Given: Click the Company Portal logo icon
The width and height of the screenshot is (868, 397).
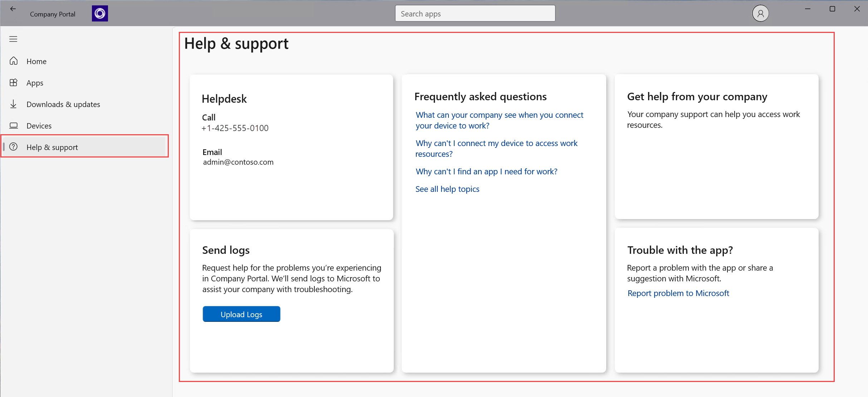Looking at the screenshot, I should point(100,14).
